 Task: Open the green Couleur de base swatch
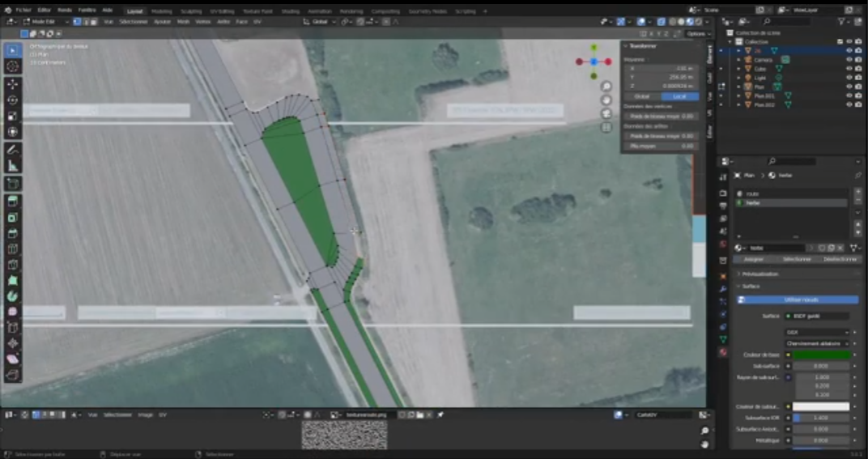tap(821, 355)
